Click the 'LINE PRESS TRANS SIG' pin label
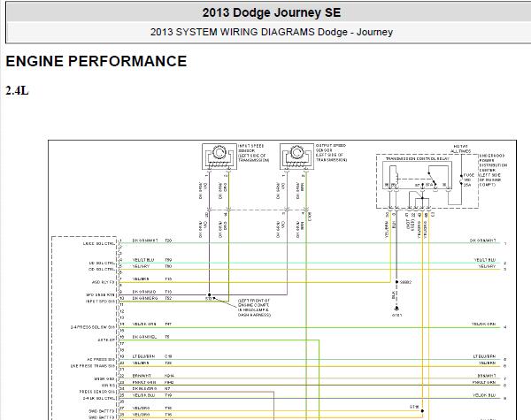The image size is (531, 420). [93, 366]
